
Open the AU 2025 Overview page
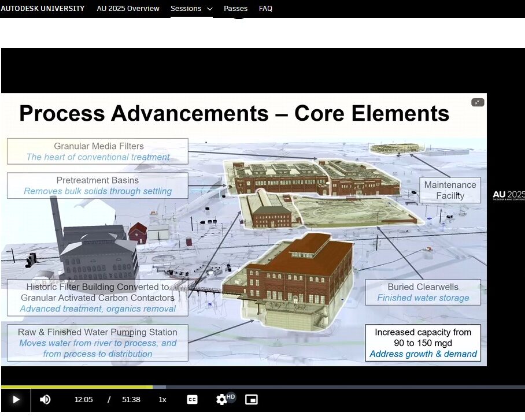(128, 9)
